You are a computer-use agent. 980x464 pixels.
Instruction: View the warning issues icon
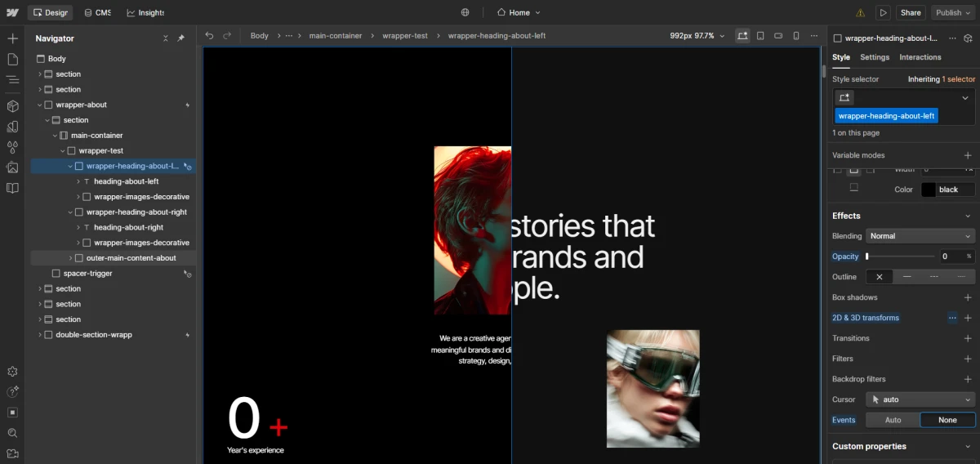point(860,13)
